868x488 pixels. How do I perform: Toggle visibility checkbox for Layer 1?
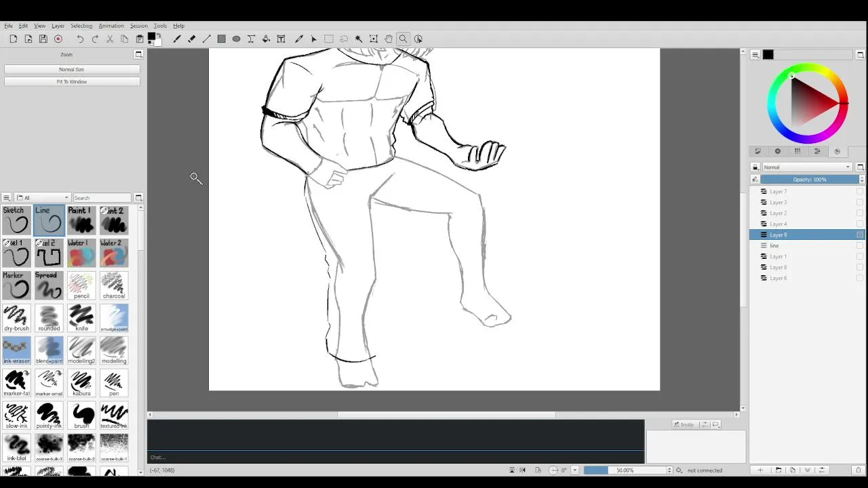point(860,257)
